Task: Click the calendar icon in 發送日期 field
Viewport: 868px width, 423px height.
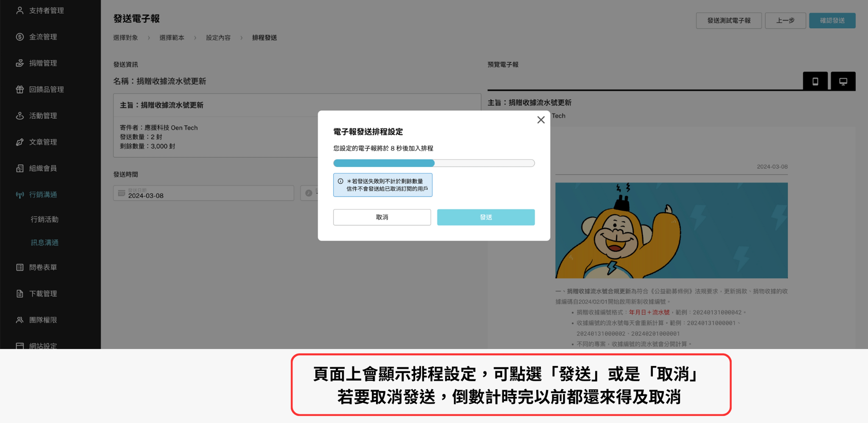Action: (122, 193)
